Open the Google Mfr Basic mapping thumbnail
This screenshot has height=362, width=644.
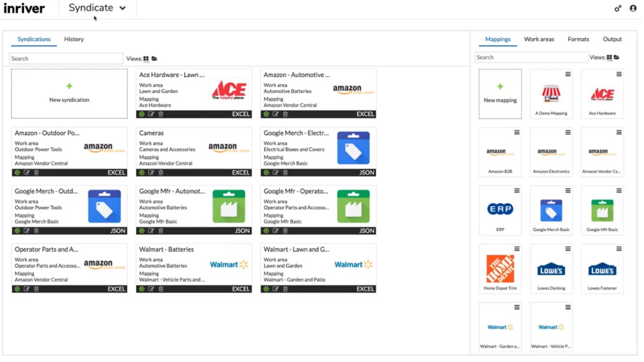coord(602,210)
